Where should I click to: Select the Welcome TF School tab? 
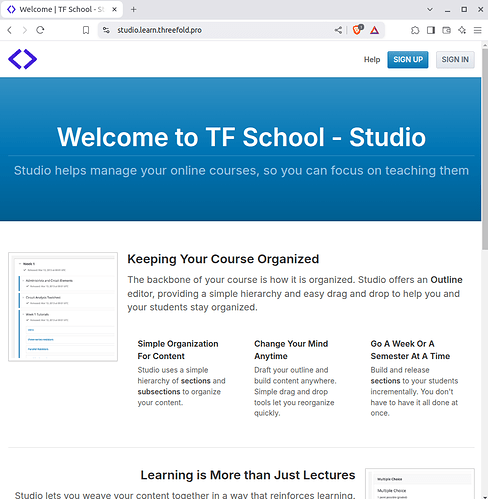pyautogui.click(x=62, y=10)
